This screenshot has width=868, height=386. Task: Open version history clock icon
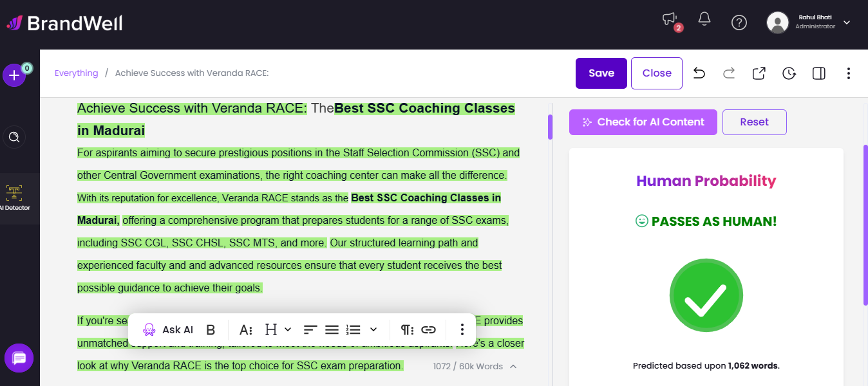[x=789, y=73]
